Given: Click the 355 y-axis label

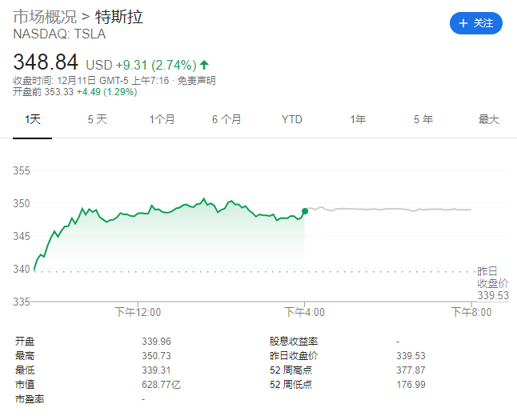Looking at the screenshot, I should [x=22, y=170].
